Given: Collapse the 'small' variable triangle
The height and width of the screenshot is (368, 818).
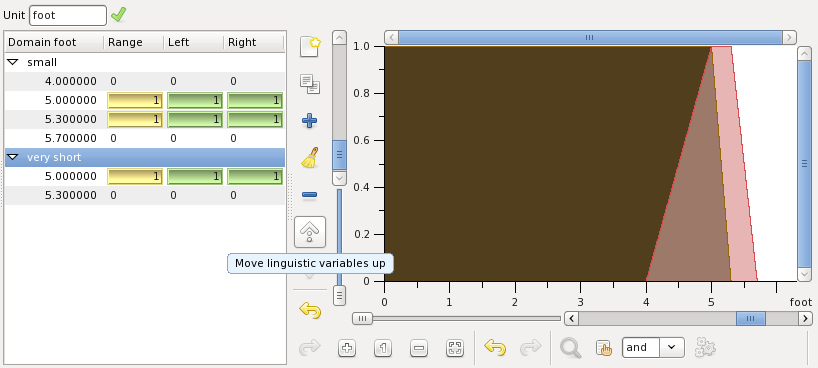Looking at the screenshot, I should click(x=13, y=63).
